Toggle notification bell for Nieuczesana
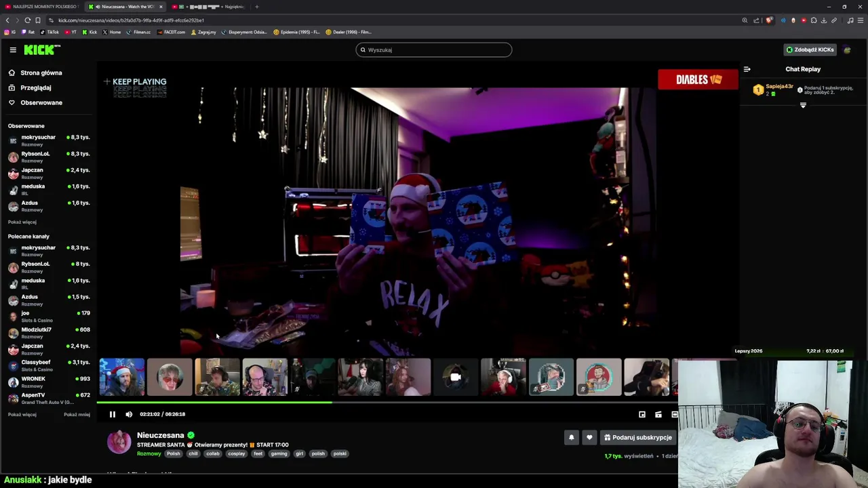The width and height of the screenshot is (868, 488). [x=571, y=437]
